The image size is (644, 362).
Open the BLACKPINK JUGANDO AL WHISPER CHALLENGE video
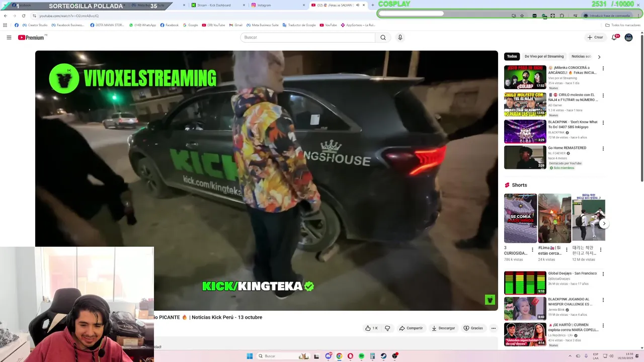(525, 308)
